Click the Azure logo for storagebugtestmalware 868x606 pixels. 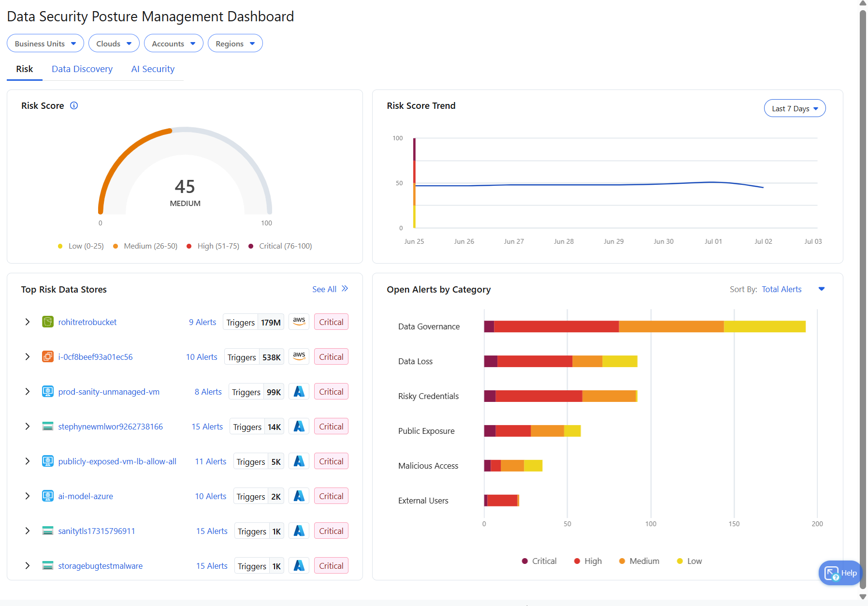pyautogui.click(x=299, y=565)
